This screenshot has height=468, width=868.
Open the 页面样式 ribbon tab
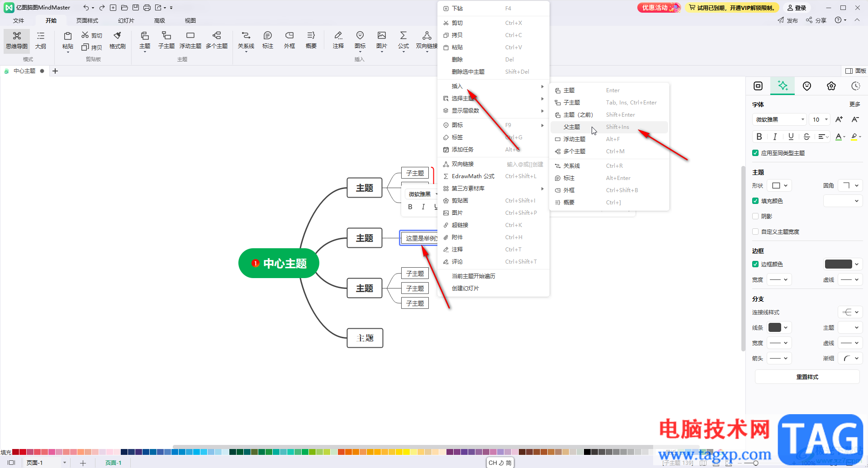coord(87,20)
